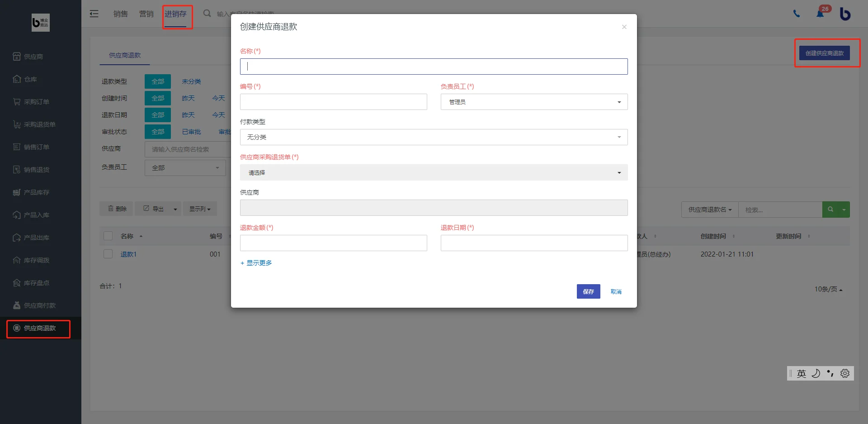Open the 负责员工 filter dropdown showing 全部

pyautogui.click(x=185, y=168)
